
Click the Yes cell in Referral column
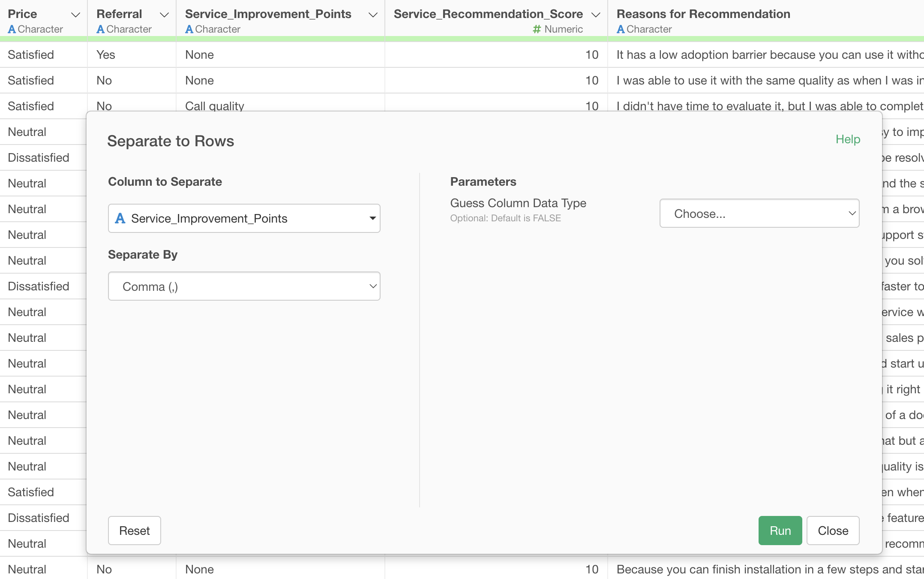coord(105,55)
